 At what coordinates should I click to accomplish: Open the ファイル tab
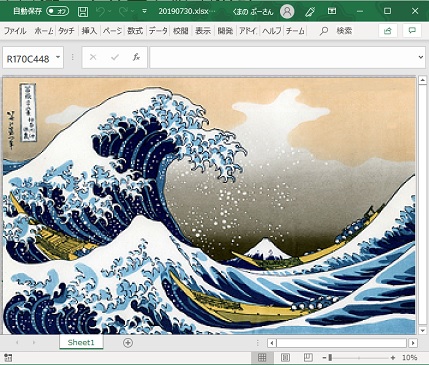pos(15,31)
